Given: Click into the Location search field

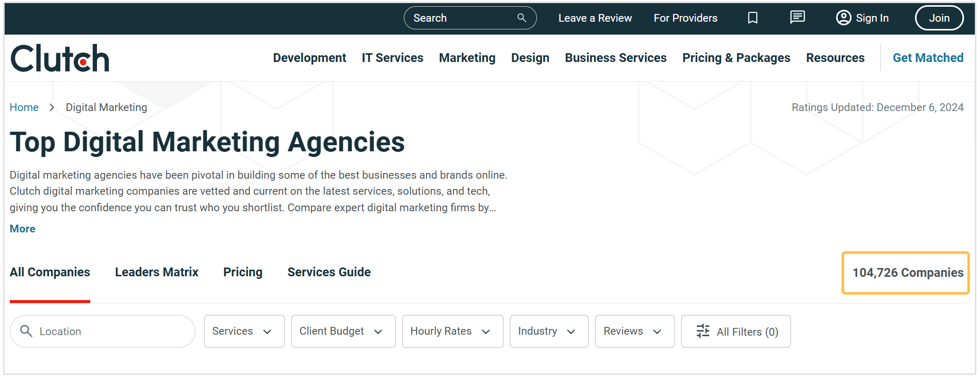Looking at the screenshot, I should (x=103, y=331).
